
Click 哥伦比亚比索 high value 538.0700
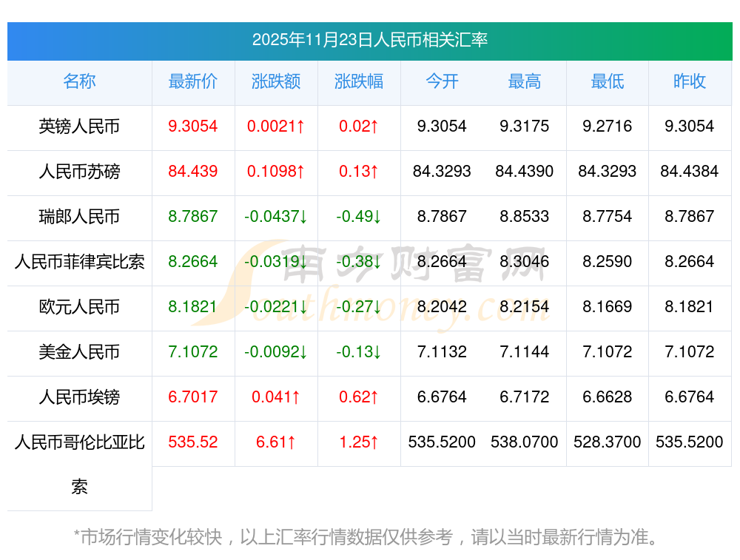pos(525,442)
